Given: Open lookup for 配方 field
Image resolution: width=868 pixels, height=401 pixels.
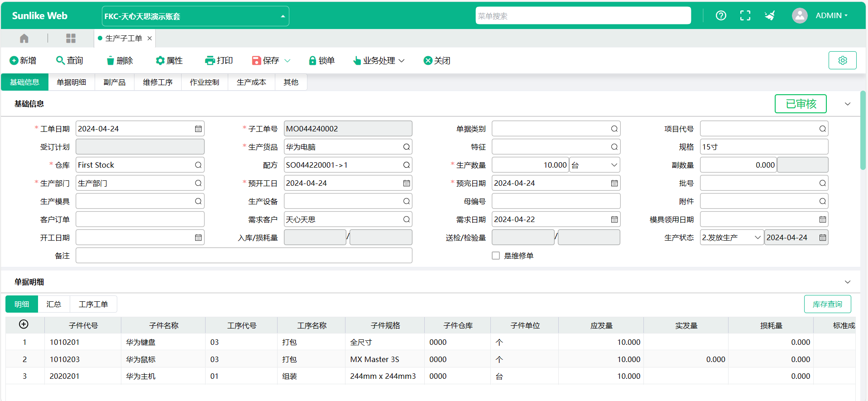Looking at the screenshot, I should click(407, 165).
